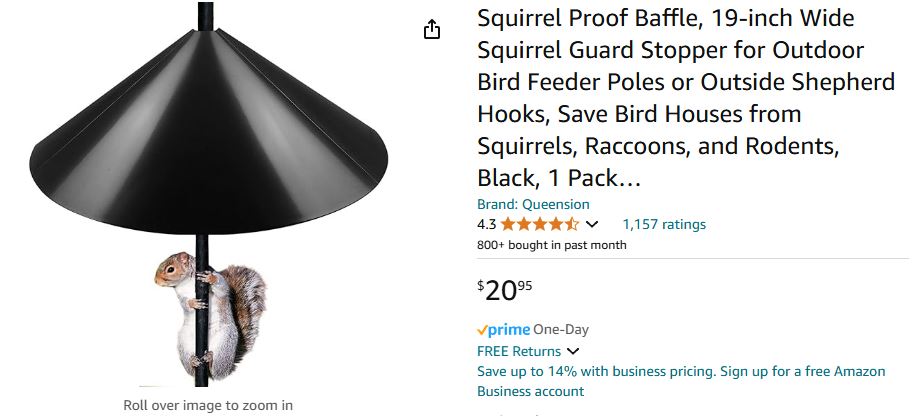The image size is (913, 416).
Task: Click the $20.95 price
Action: point(505,290)
